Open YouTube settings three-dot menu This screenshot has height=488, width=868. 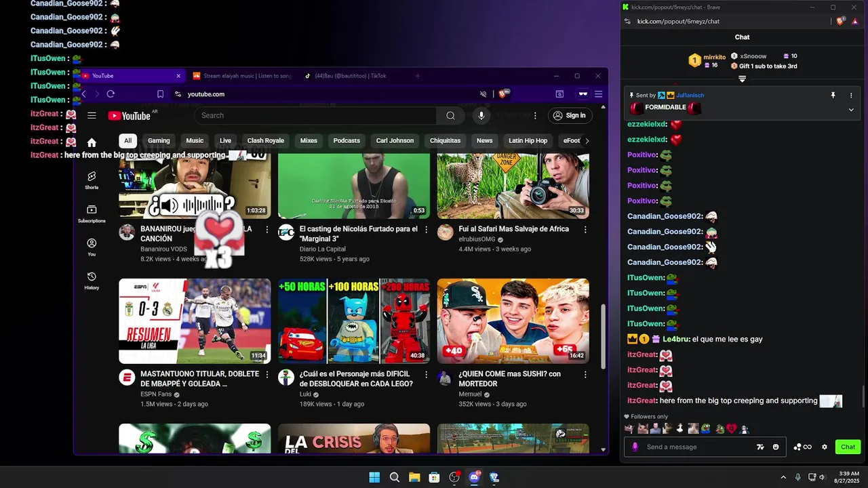(535, 116)
